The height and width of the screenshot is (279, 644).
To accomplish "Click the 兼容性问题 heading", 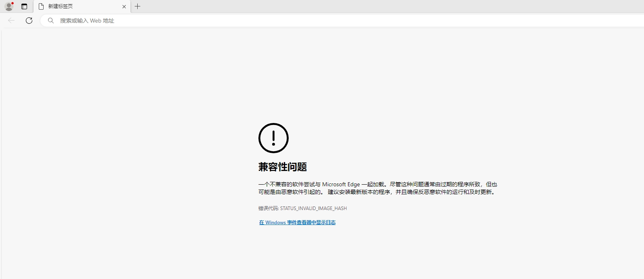I will (x=283, y=167).
